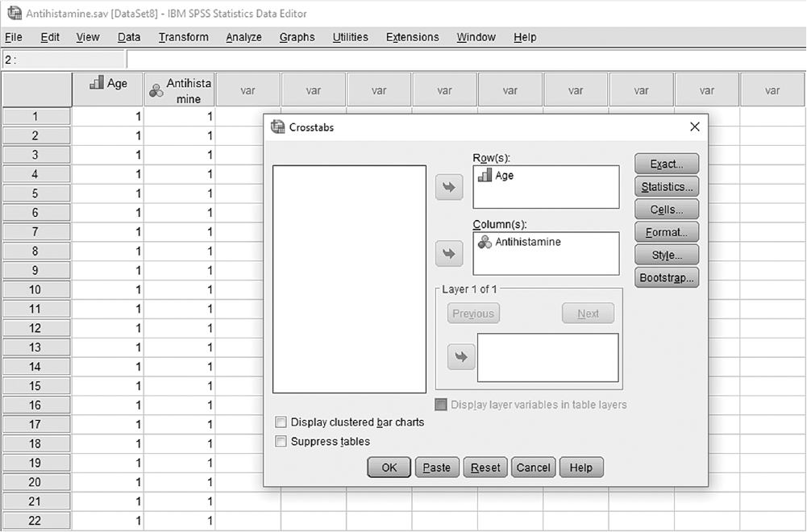Select the Age ordinal icon in Row(s)

point(485,176)
